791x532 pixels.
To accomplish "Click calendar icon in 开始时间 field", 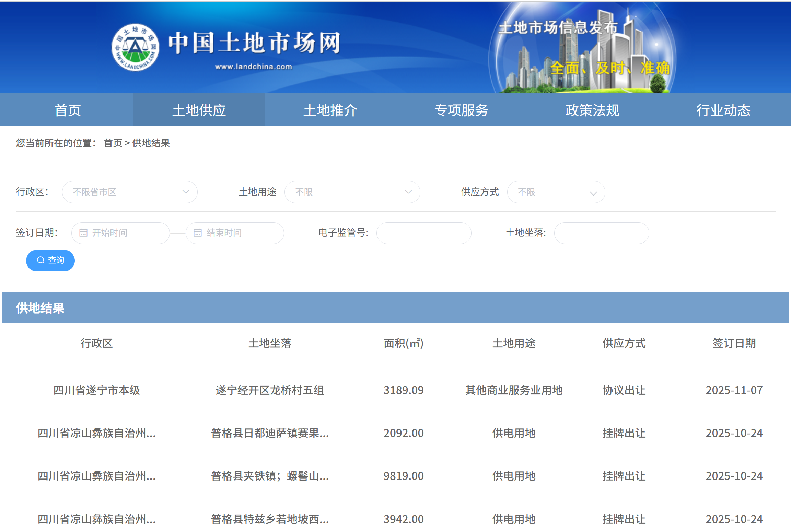I will (83, 233).
